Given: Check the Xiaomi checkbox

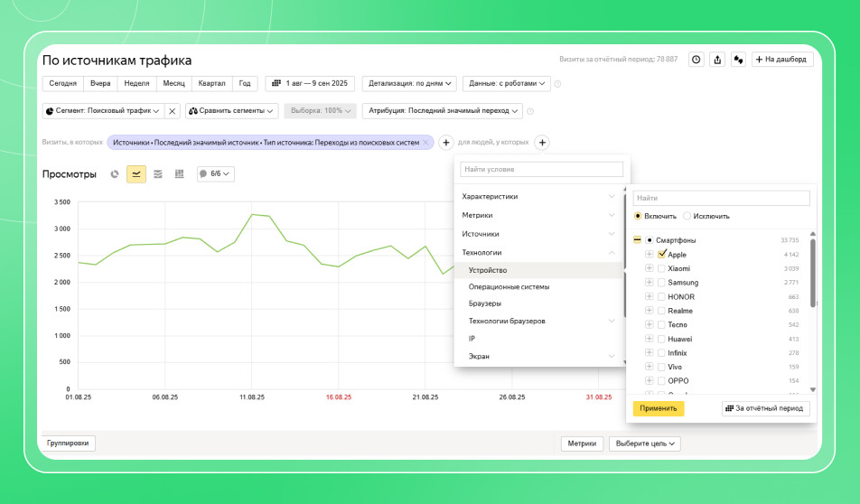Looking at the screenshot, I should (x=661, y=268).
